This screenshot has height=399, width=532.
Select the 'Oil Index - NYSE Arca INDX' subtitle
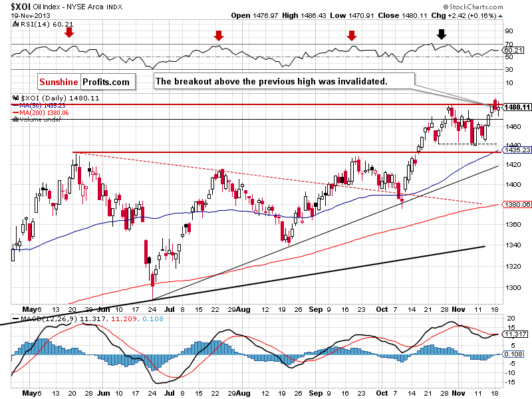click(x=78, y=7)
